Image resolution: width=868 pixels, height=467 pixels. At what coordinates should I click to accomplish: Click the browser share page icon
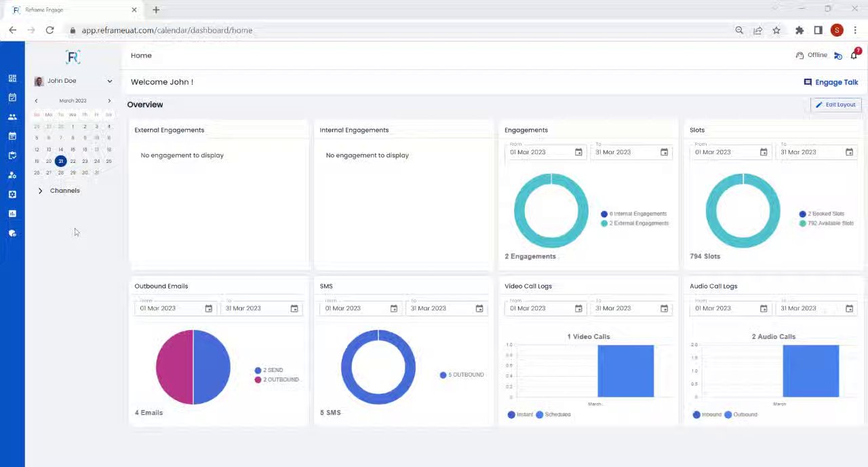[758, 30]
